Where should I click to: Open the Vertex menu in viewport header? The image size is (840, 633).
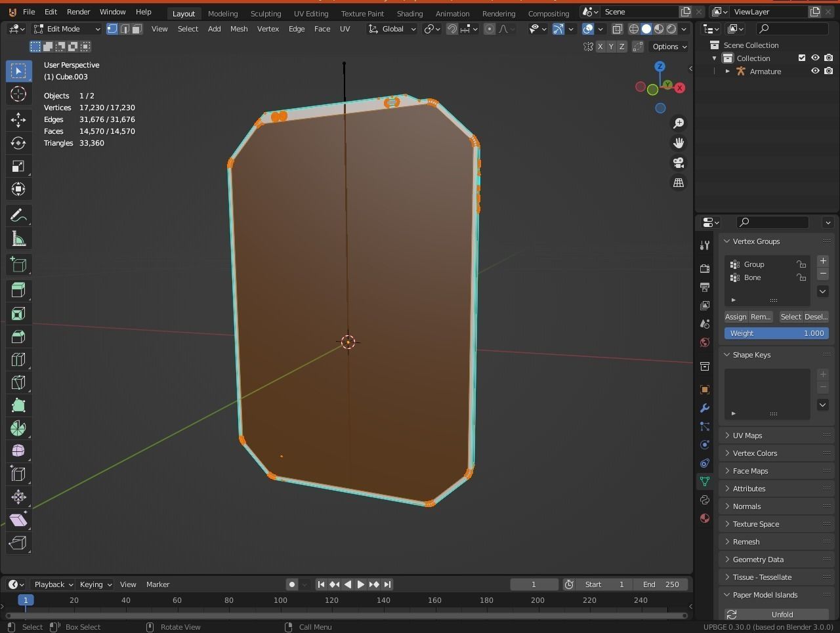point(268,29)
